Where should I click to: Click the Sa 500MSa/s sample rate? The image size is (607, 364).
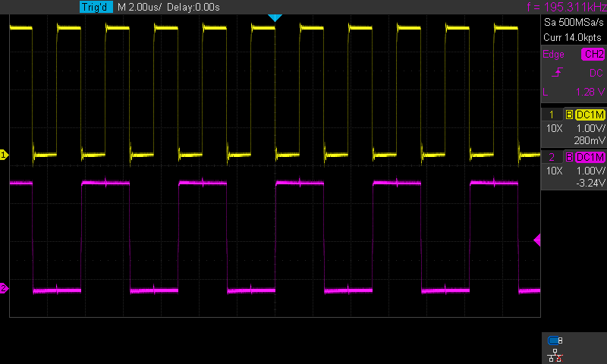[x=574, y=23]
